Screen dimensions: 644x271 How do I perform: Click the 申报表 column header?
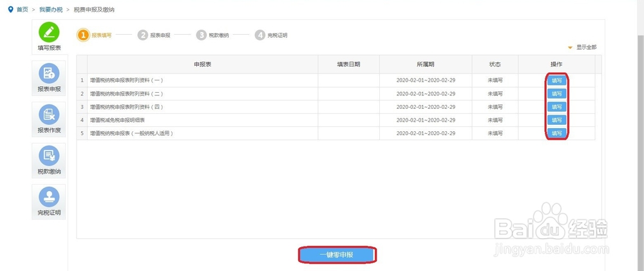point(202,64)
